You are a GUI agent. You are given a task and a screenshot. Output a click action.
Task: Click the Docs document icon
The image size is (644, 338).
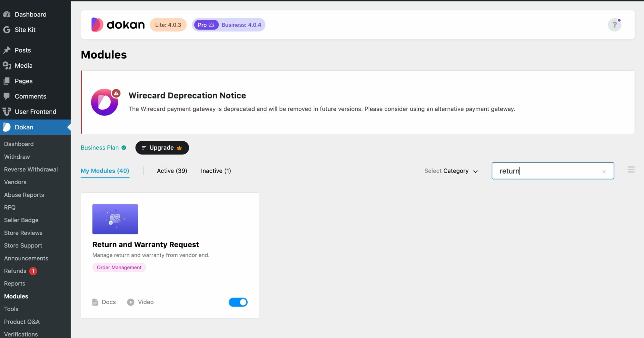[x=95, y=302]
